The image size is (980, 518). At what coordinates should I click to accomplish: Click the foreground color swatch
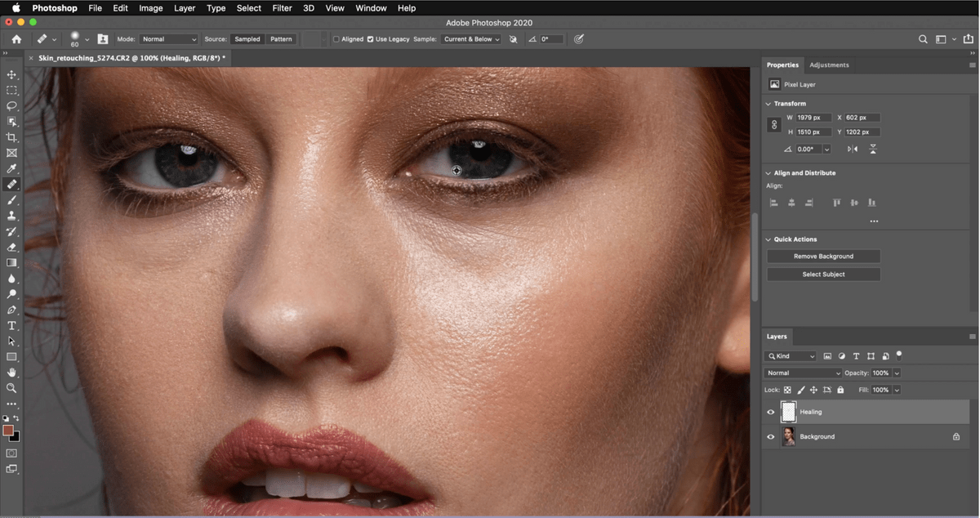[x=7, y=430]
